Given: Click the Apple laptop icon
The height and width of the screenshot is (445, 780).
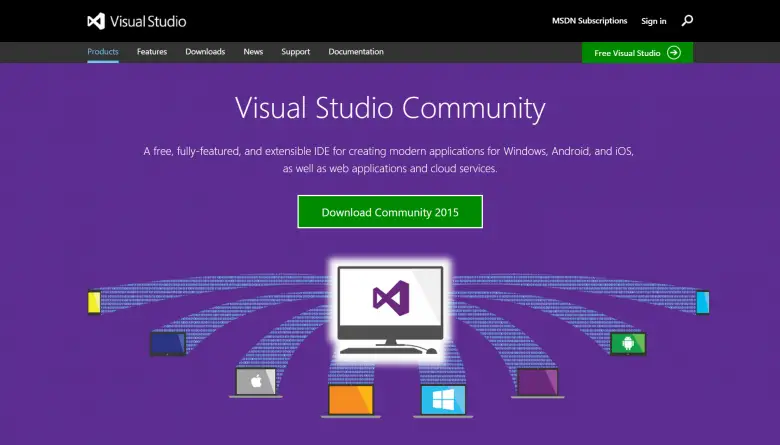Looking at the screenshot, I should tap(256, 383).
